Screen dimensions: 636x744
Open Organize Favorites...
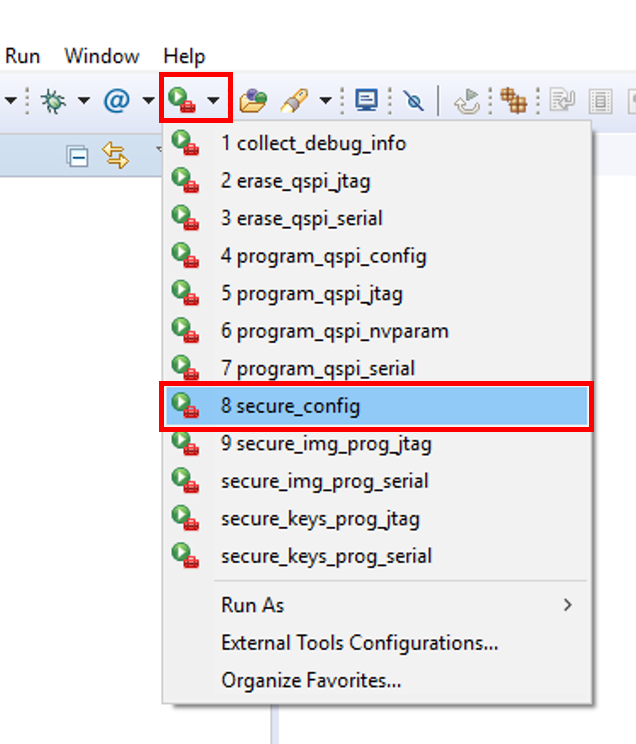coord(377,680)
